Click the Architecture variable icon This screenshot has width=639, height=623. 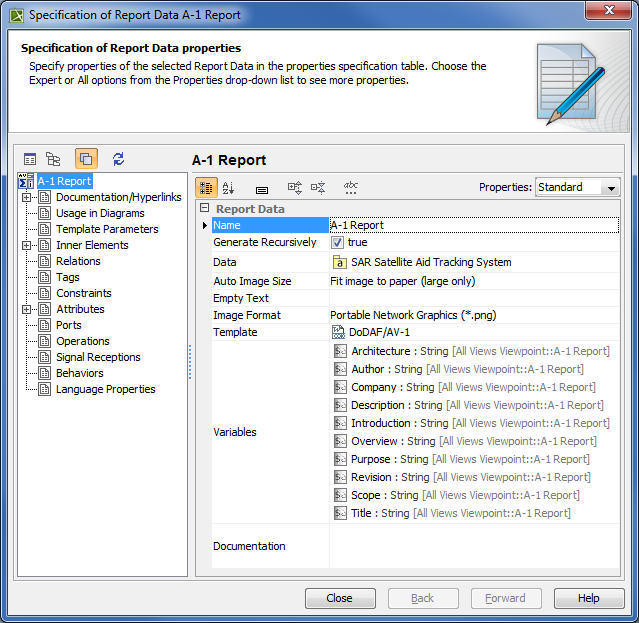(340, 351)
